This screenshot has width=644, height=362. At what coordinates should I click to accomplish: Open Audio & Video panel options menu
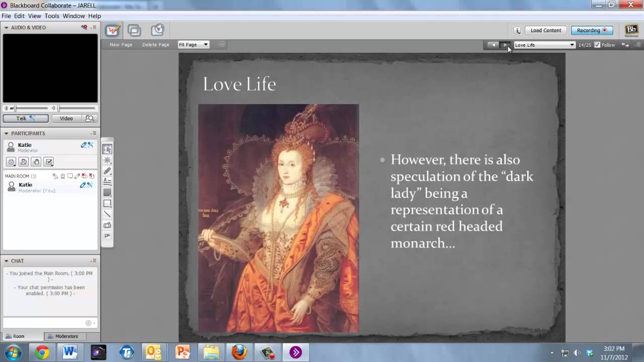[94, 28]
